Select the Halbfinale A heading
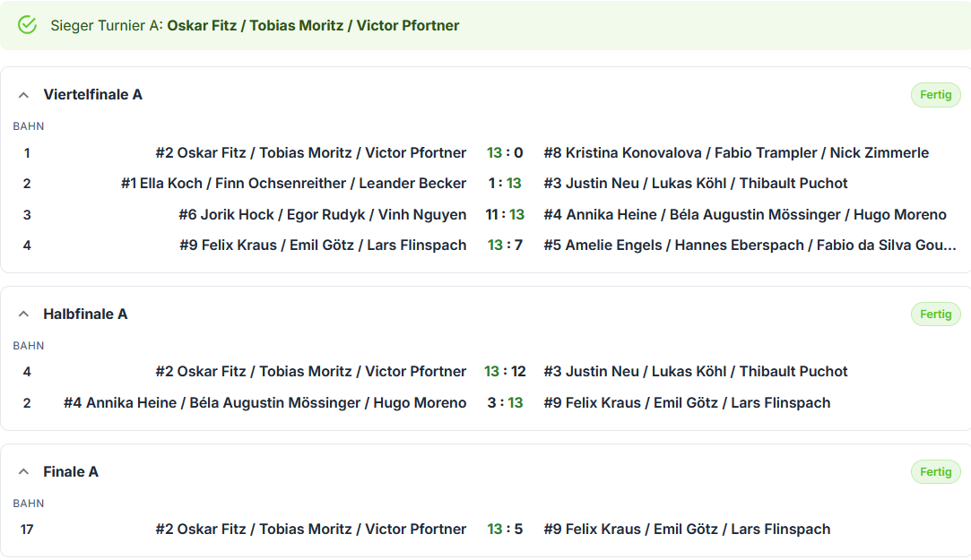The height and width of the screenshot is (560, 971). [85, 314]
